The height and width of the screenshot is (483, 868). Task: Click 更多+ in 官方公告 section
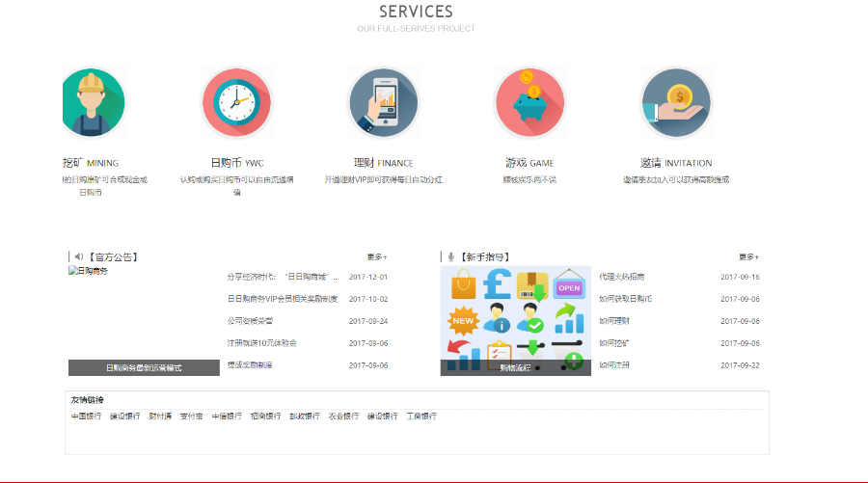point(377,256)
